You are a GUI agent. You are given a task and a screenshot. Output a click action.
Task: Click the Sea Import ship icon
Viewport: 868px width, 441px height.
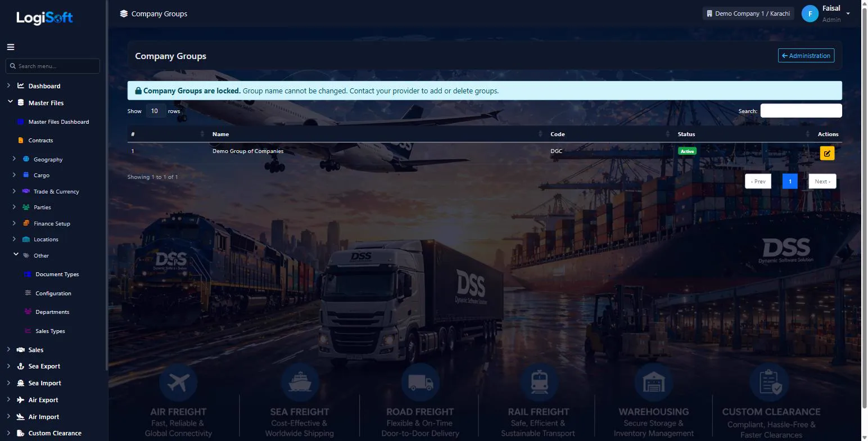point(21,383)
